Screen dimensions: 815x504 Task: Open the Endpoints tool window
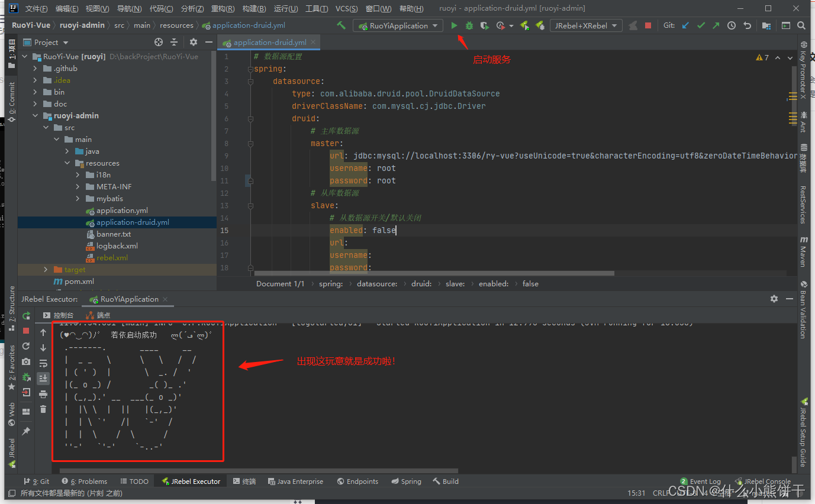(357, 482)
